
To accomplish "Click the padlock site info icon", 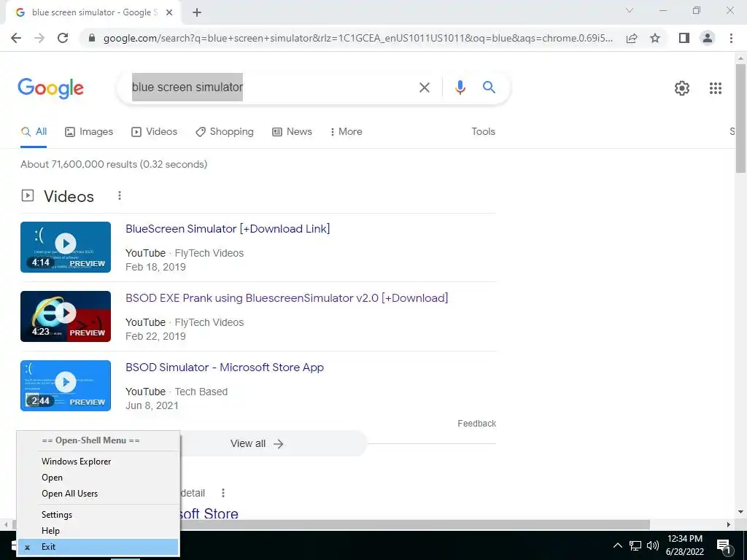I will 93,38.
